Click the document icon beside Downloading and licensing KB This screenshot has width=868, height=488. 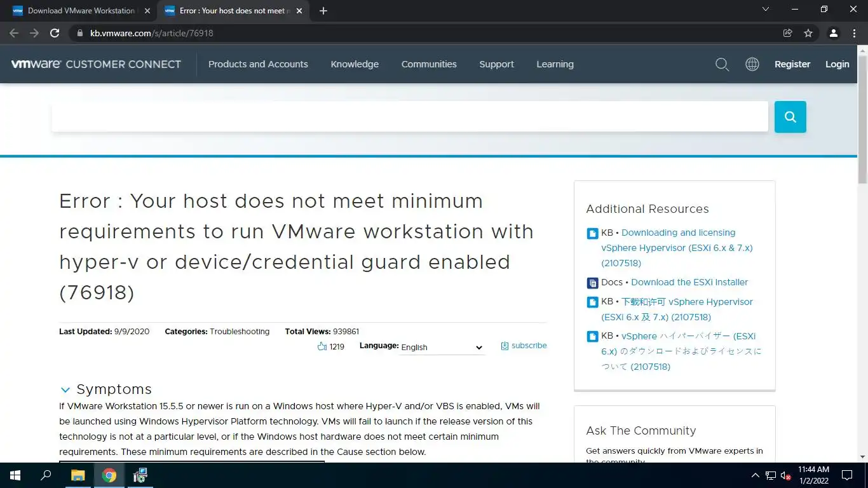[x=592, y=233]
